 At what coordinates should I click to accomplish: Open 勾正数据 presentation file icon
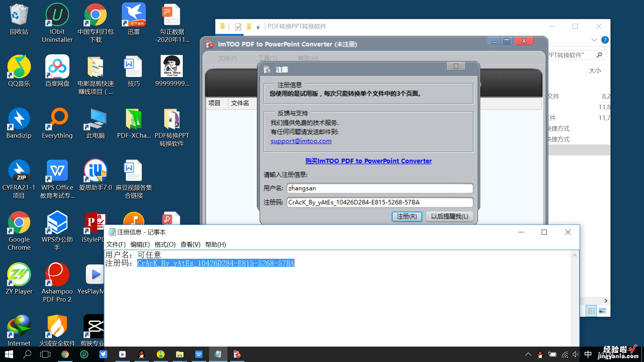(172, 23)
